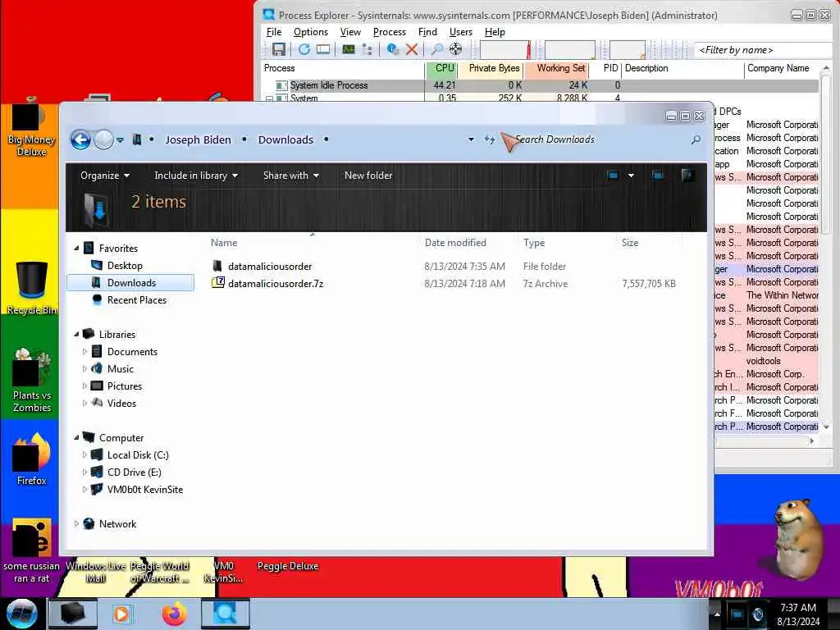This screenshot has width=840, height=630.
Task: Click the Windows Start orb
Action: [22, 614]
